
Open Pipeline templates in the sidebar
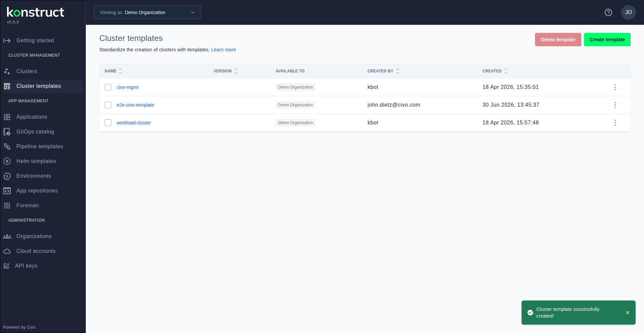click(x=43, y=147)
